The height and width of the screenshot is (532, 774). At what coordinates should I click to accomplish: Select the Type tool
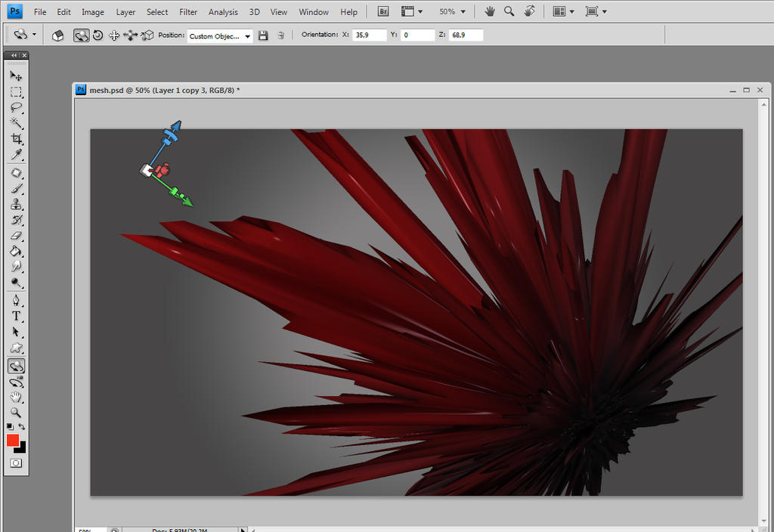(16, 317)
